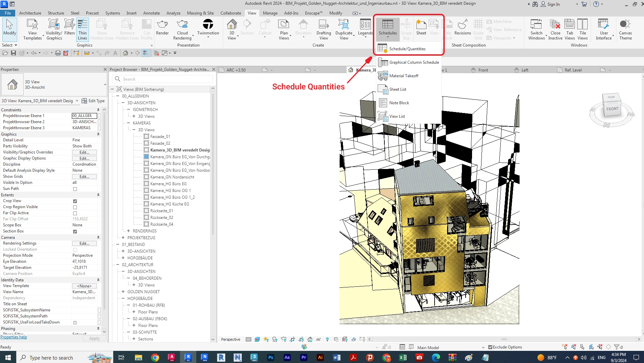
Task: Open Excel from the Windows taskbar
Action: pos(403,358)
